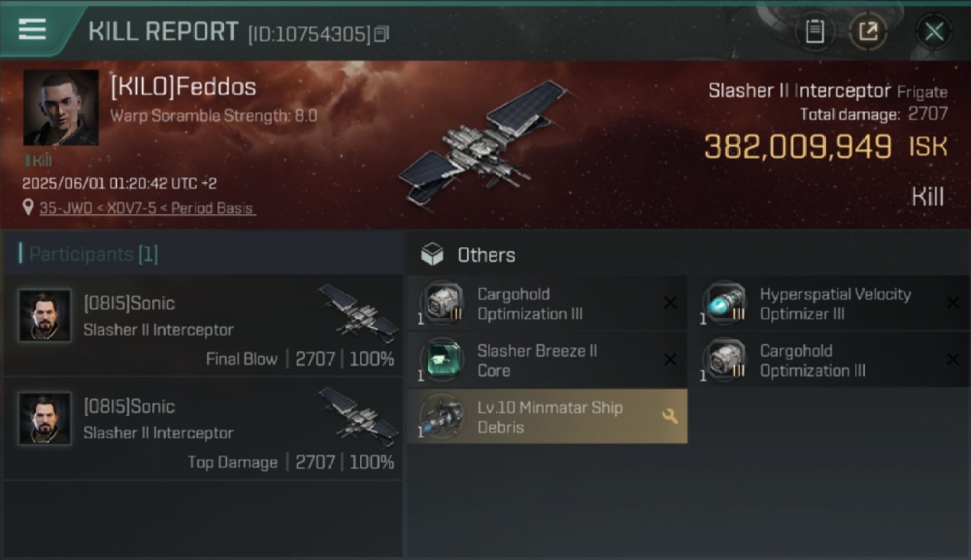Click the X on second Cargohold Optimization III
This screenshot has width=971, height=560.
click(x=952, y=360)
